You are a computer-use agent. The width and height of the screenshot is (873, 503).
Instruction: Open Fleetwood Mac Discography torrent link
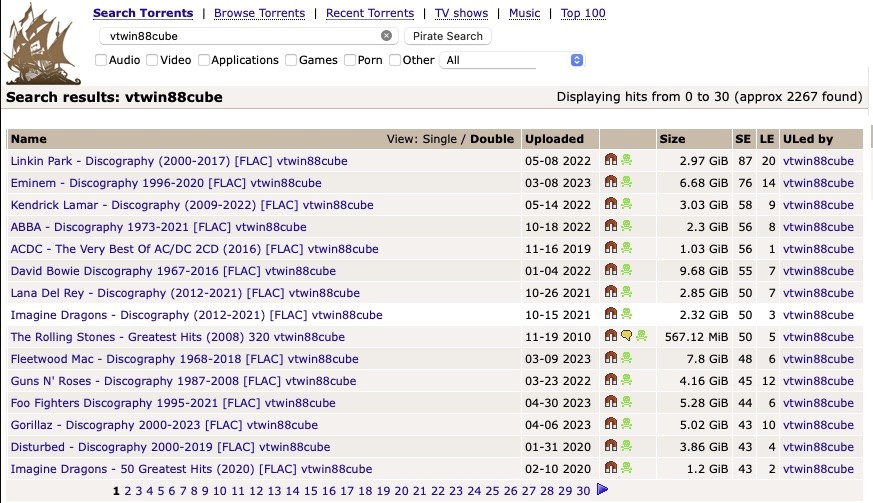(184, 359)
